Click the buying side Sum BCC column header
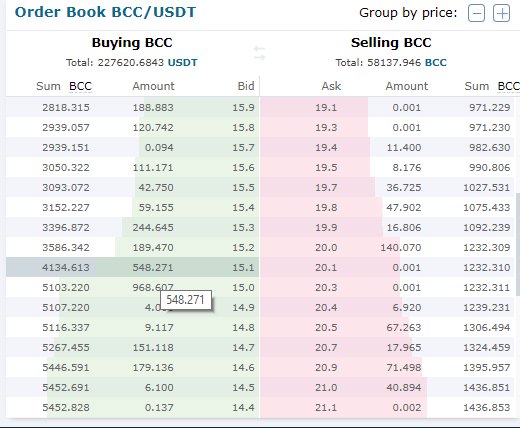The height and width of the screenshot is (428, 520). click(64, 86)
